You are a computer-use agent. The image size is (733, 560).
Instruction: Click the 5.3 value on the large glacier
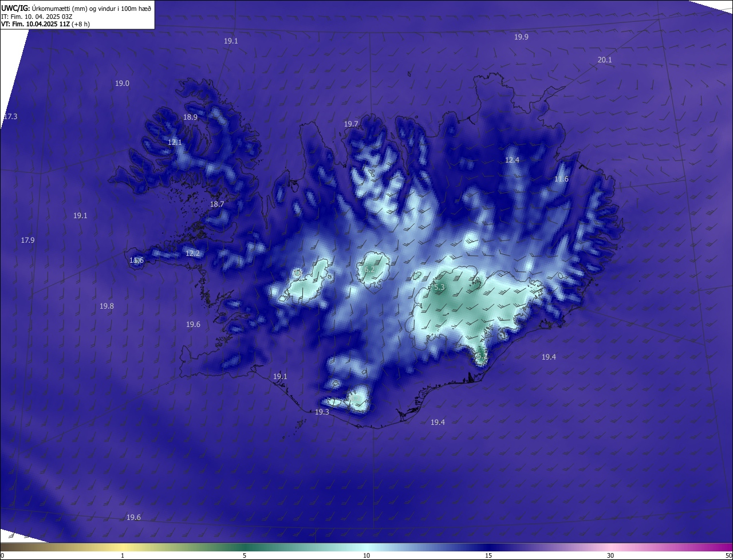[x=439, y=287]
